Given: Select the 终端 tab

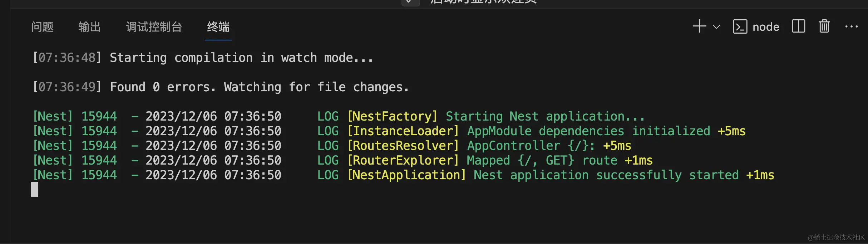Looking at the screenshot, I should click(218, 27).
